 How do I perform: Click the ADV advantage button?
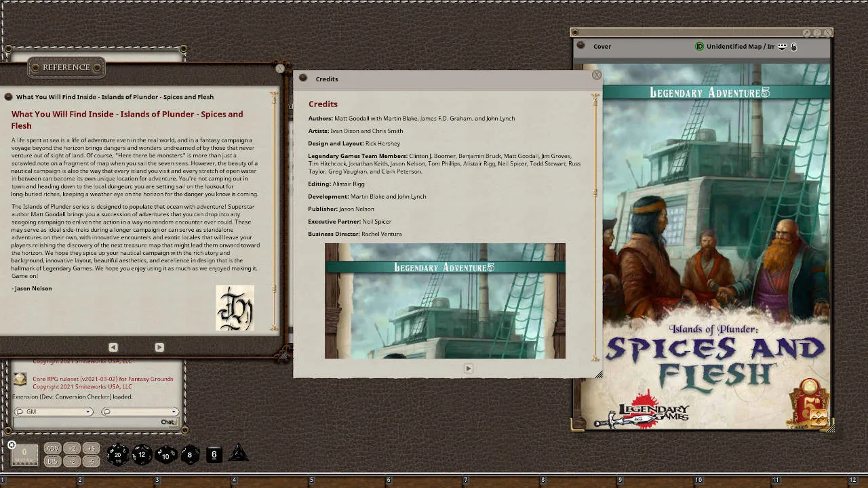[52, 449]
